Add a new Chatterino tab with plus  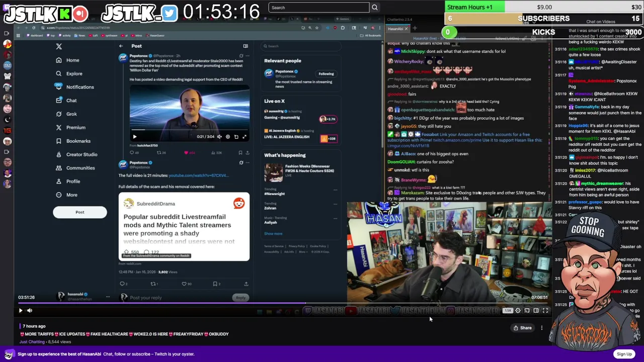(x=415, y=29)
